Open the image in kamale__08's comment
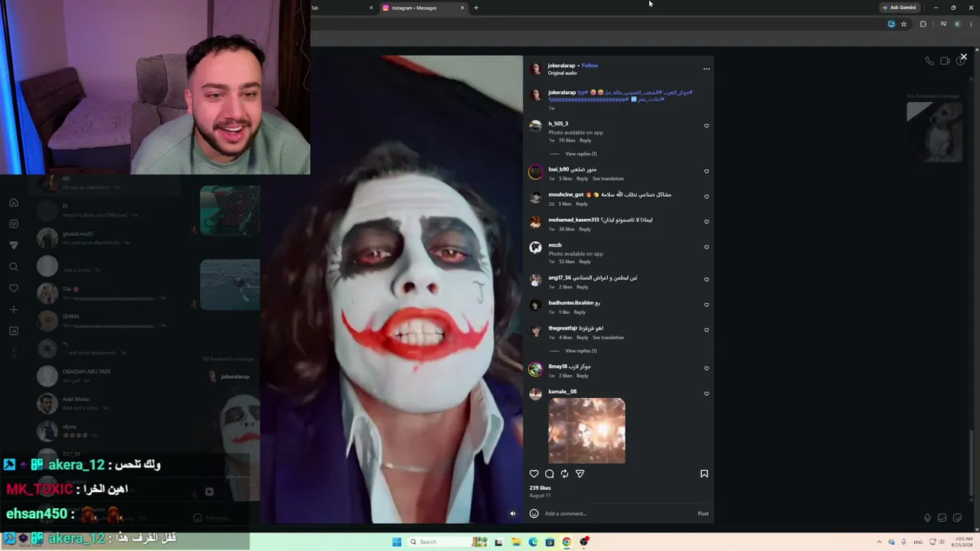This screenshot has width=980, height=551. point(586,430)
